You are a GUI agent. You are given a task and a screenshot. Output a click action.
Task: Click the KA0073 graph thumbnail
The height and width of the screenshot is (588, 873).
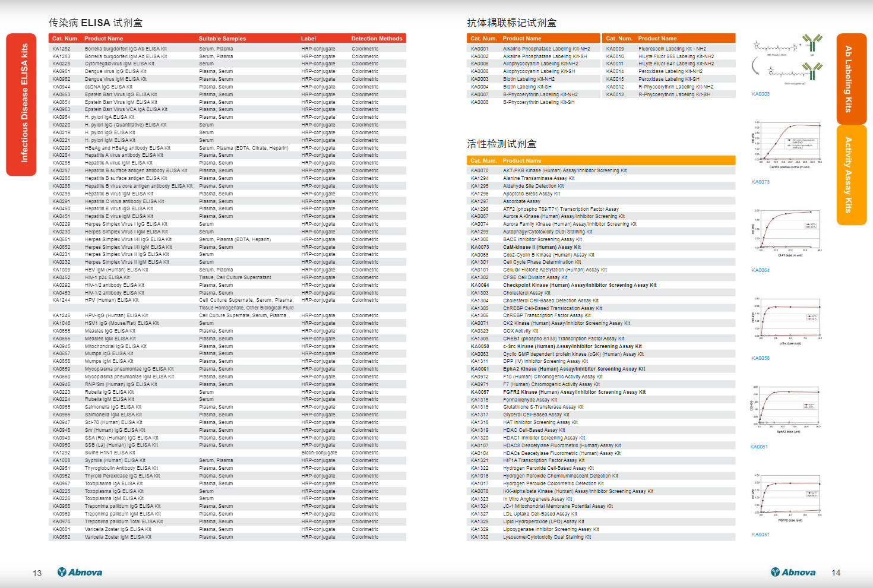coord(787,146)
